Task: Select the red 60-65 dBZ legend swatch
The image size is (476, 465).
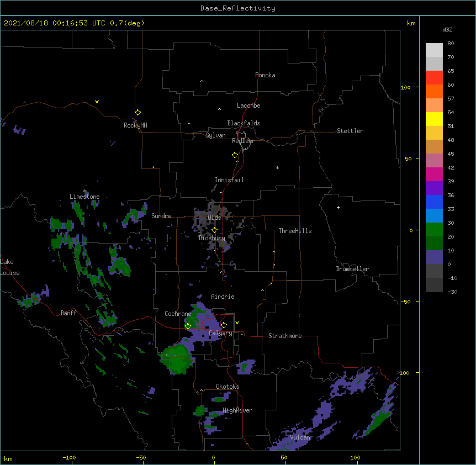Action: (x=434, y=78)
